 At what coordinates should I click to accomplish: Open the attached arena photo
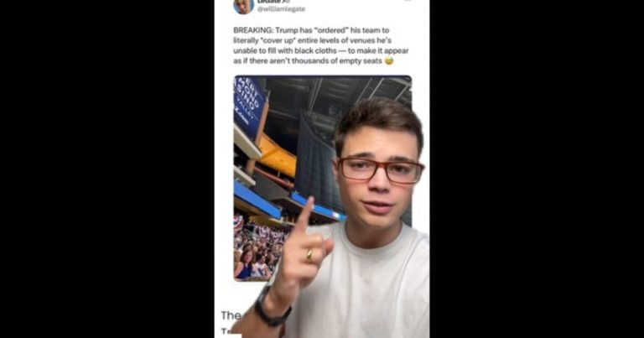[x=322, y=178]
